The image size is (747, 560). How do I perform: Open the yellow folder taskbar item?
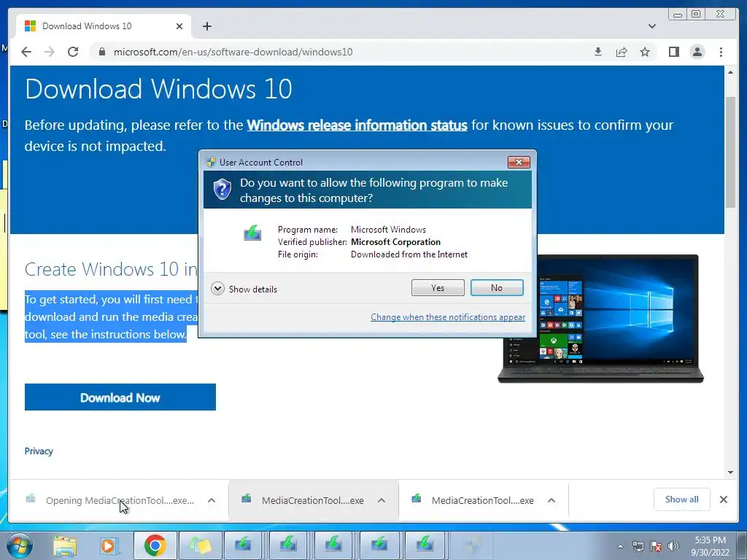click(200, 545)
